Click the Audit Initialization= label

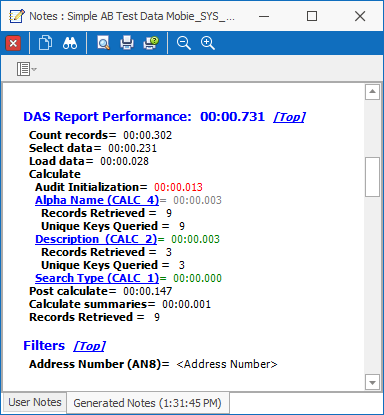[x=91, y=187]
